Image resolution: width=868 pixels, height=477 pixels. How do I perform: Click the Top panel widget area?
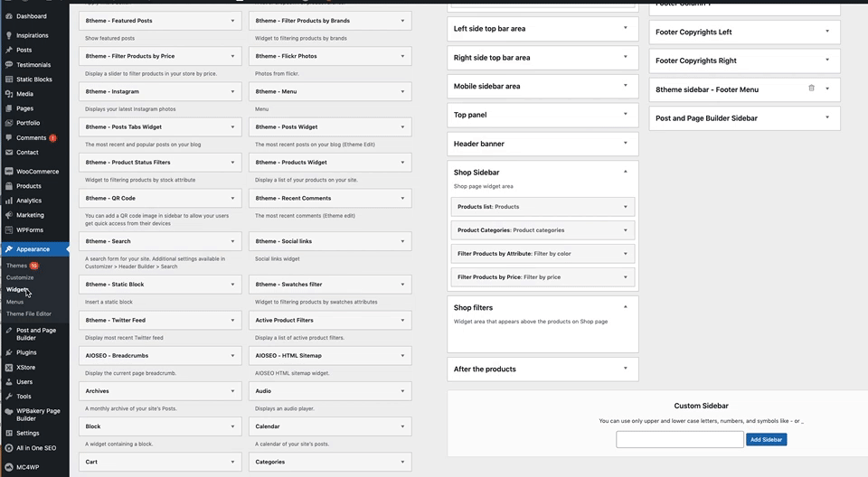pos(542,115)
